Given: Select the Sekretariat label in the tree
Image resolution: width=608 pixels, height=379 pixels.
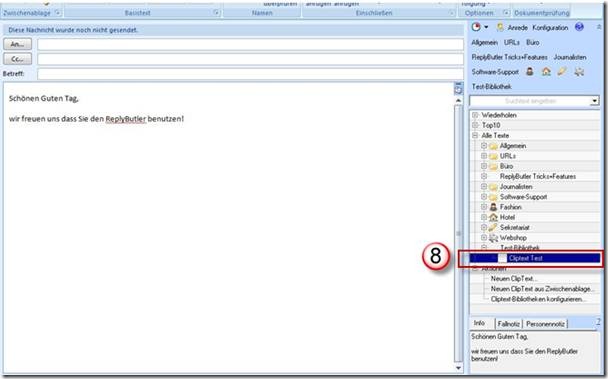Looking at the screenshot, I should (x=515, y=227).
